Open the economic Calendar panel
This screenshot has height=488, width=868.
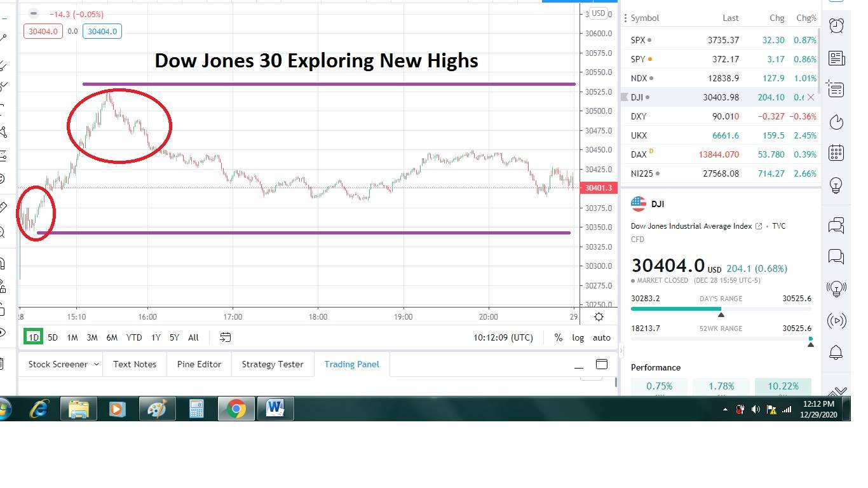pyautogui.click(x=837, y=154)
